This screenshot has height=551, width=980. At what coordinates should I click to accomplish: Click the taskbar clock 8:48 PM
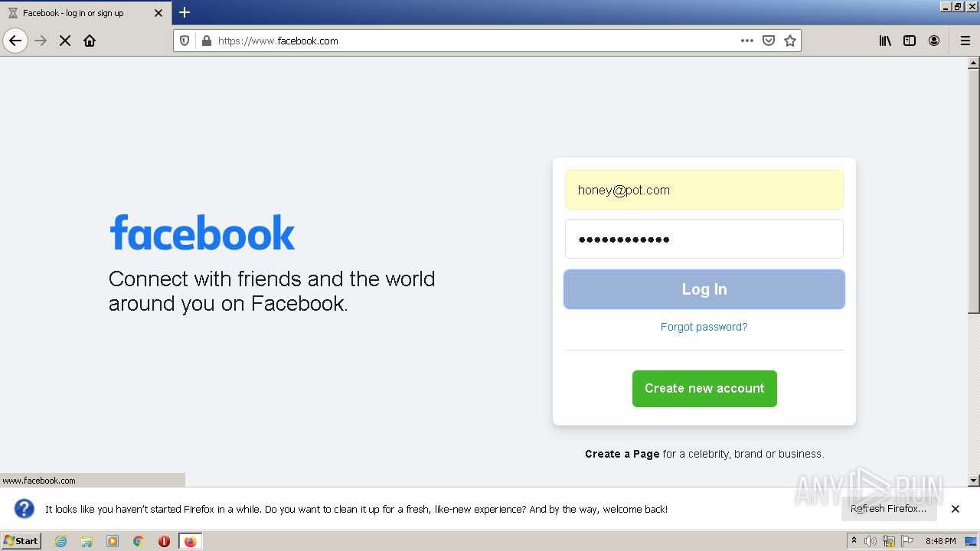coord(940,541)
